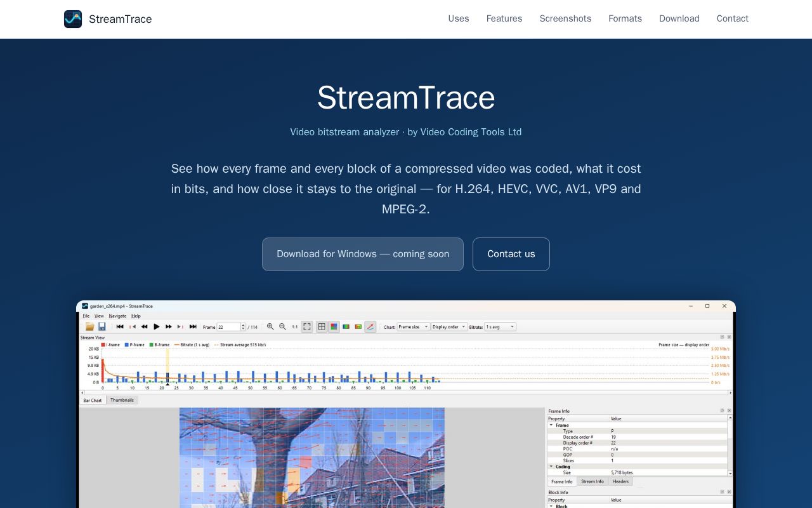Open the View menu
Image resolution: width=812 pixels, height=508 pixels.
(x=99, y=316)
